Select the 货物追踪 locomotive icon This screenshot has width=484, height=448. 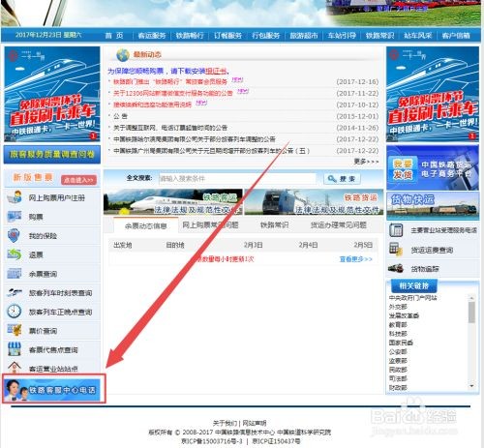point(396,268)
